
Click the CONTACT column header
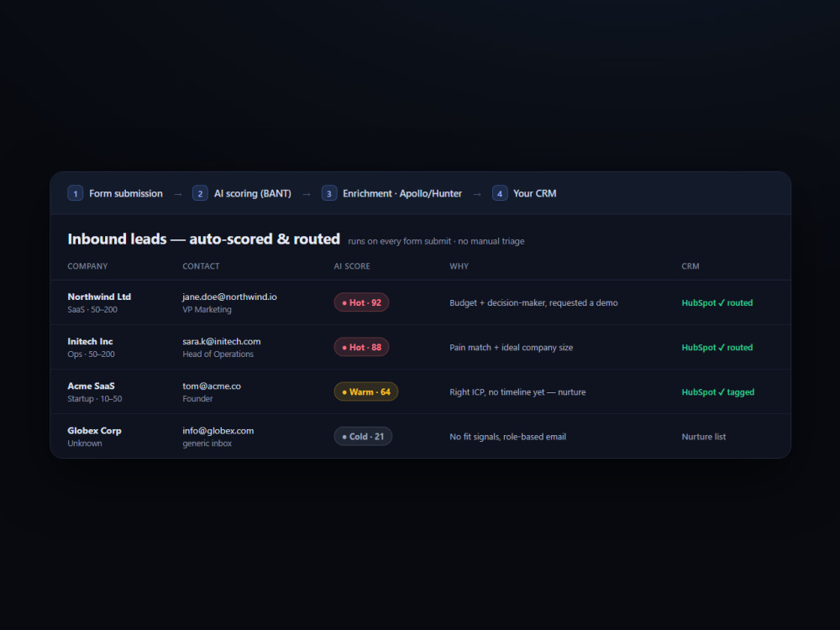tap(201, 266)
